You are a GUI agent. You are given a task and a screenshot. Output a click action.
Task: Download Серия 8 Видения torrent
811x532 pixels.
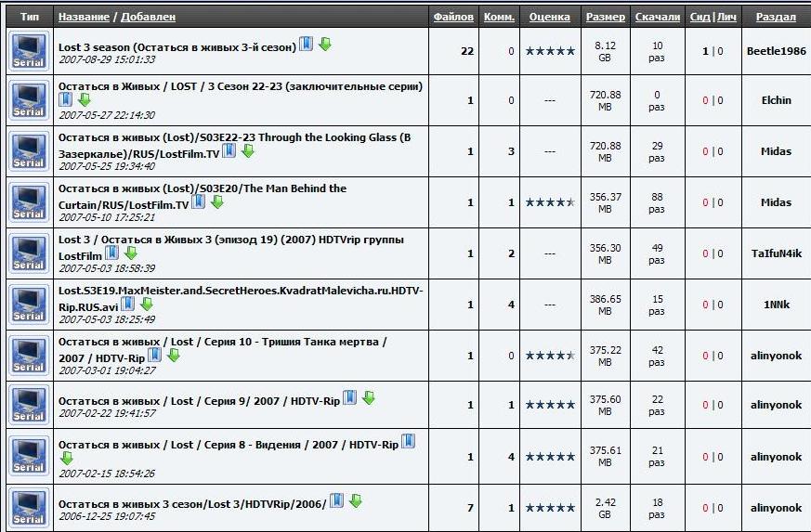point(66,458)
